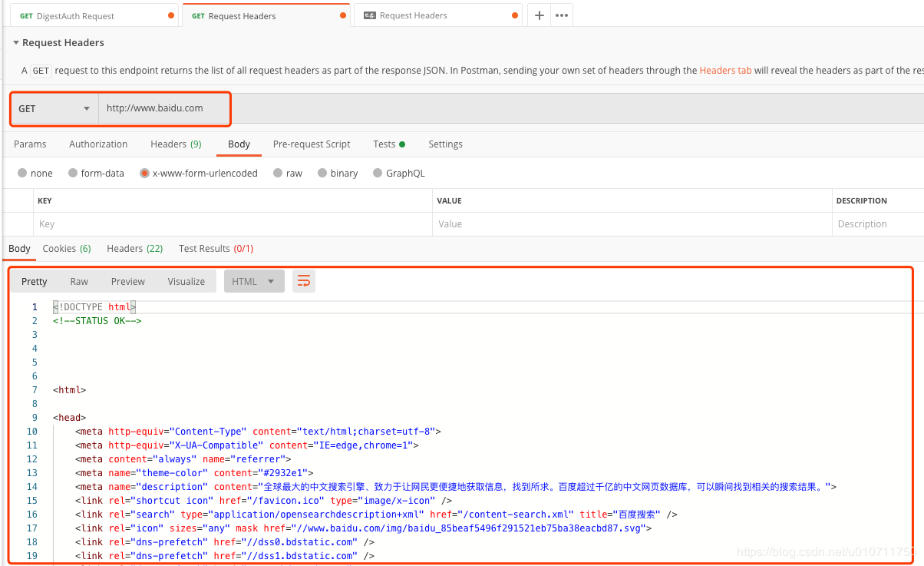This screenshot has height=566, width=924.
Task: Switch response view to Preview
Action: click(128, 281)
